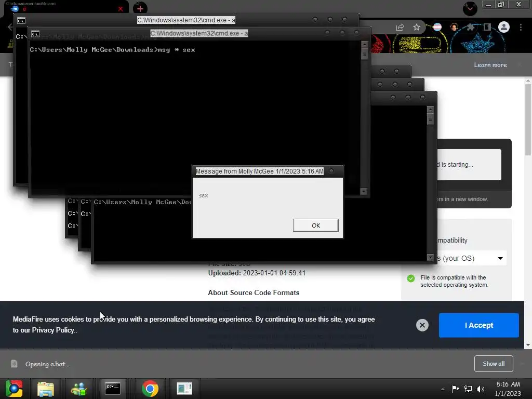Open the Chrome three-dot menu
Viewport: 532px width, 399px height.
click(521, 27)
